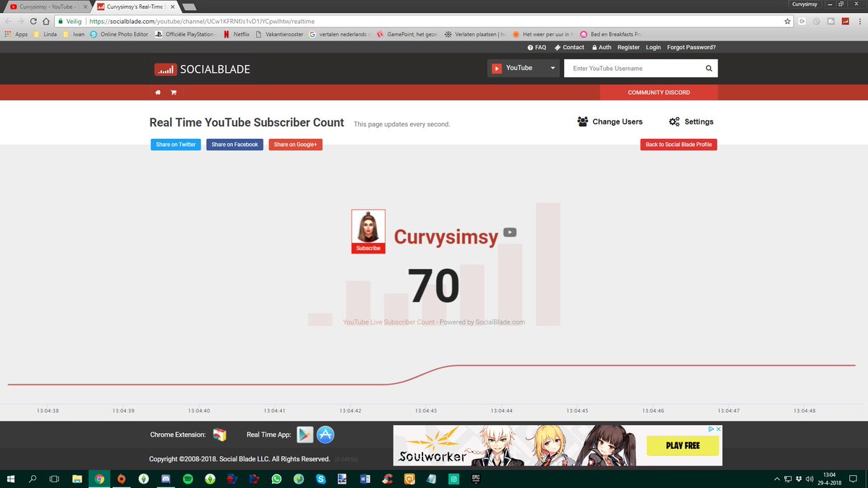Screen dimensions: 868x488
Task: Click the search magnifier beside the username field
Action: pyautogui.click(x=709, y=69)
